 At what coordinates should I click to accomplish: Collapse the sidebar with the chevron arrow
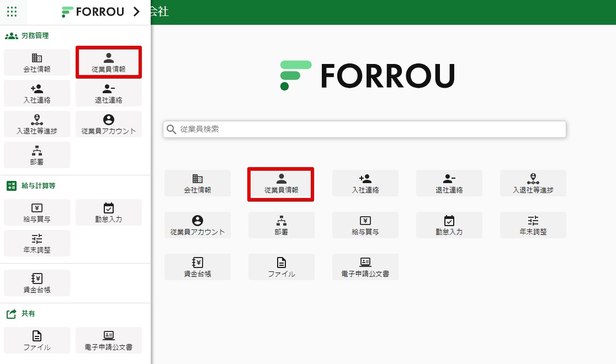tap(136, 12)
